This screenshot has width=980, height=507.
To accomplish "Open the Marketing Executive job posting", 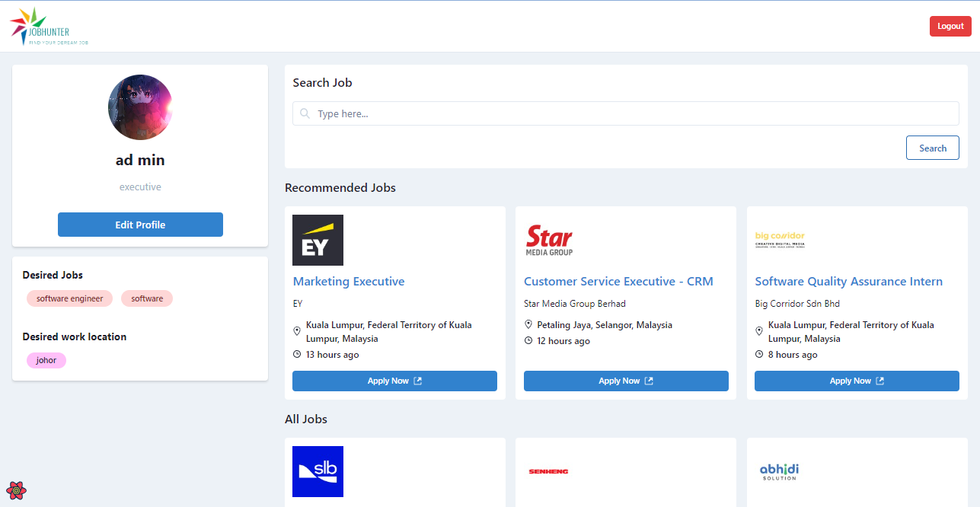I will click(348, 281).
